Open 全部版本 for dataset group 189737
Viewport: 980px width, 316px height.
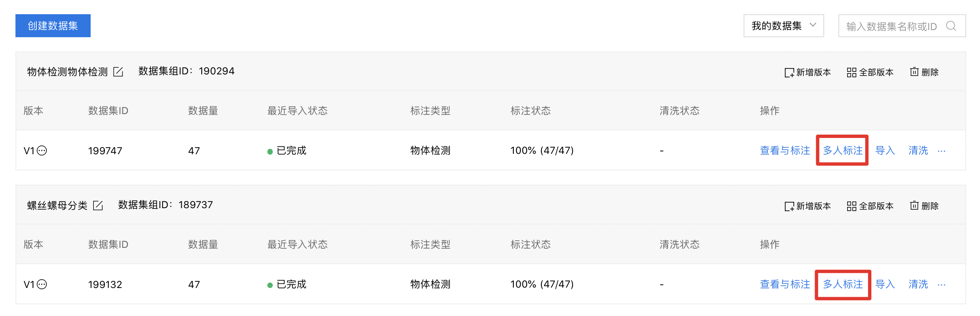870,206
